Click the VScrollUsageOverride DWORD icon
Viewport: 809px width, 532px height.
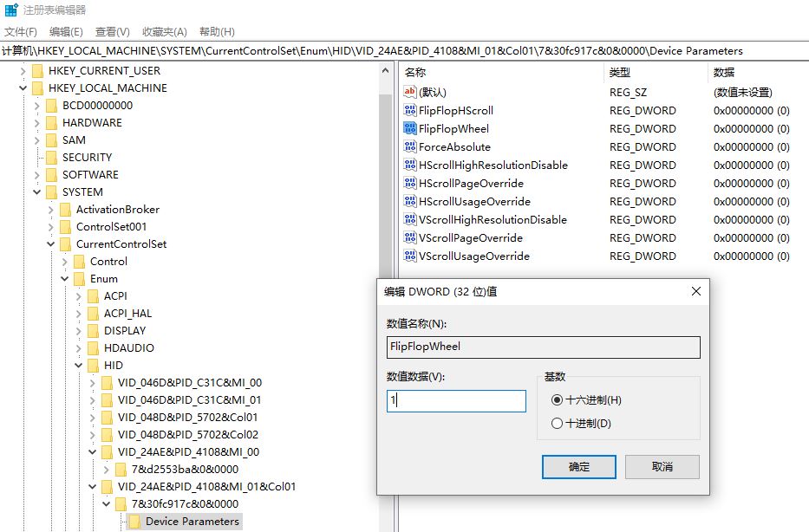click(x=410, y=256)
